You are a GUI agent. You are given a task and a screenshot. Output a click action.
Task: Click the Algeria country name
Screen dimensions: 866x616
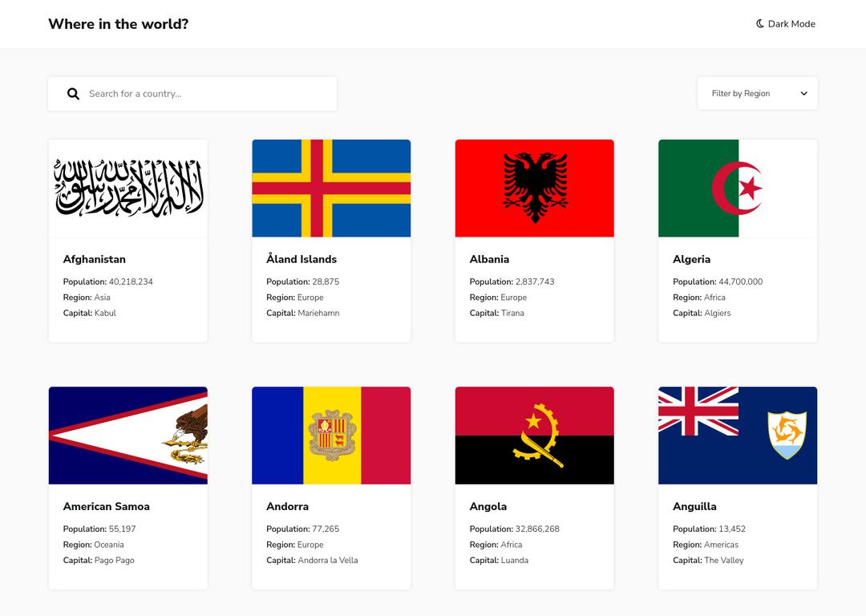(x=691, y=259)
